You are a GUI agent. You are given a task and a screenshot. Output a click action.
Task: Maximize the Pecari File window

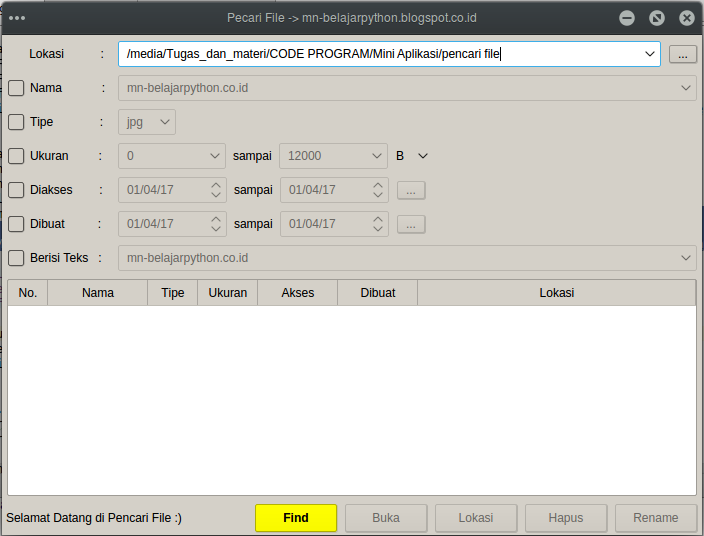pos(657,18)
